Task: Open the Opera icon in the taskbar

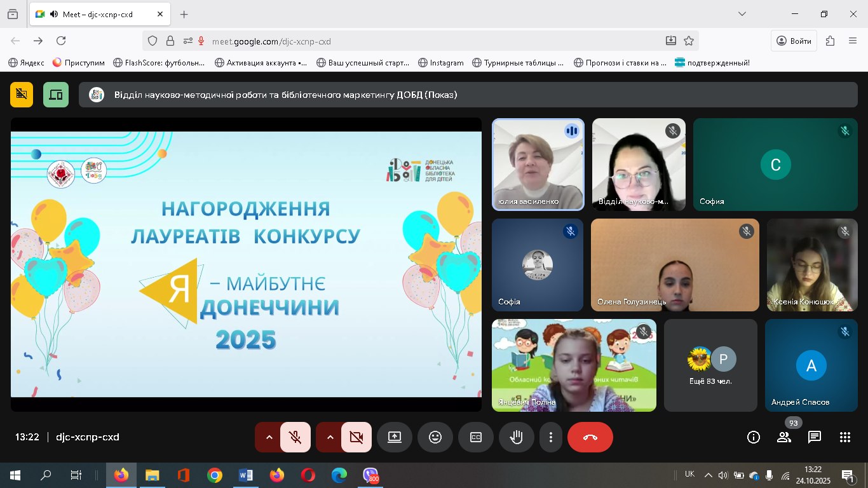Action: click(x=308, y=475)
